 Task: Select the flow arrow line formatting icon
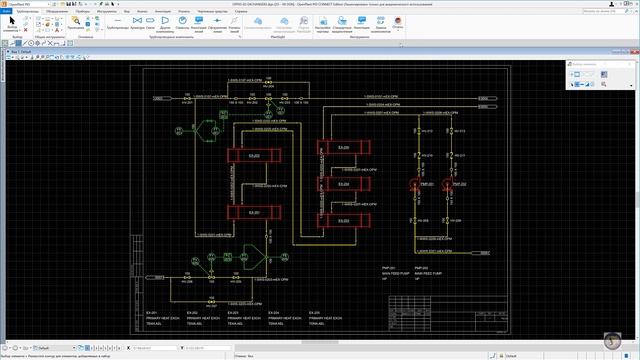pyautogui.click(x=217, y=20)
